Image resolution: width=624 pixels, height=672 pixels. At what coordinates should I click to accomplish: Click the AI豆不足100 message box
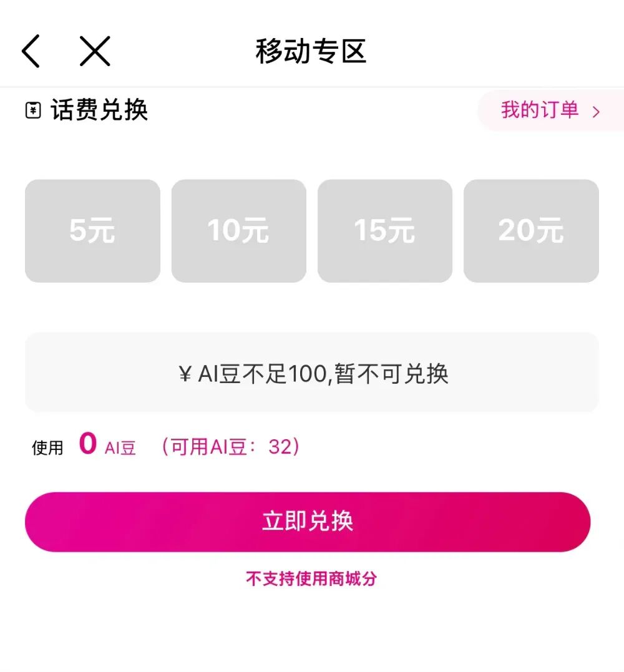point(312,373)
